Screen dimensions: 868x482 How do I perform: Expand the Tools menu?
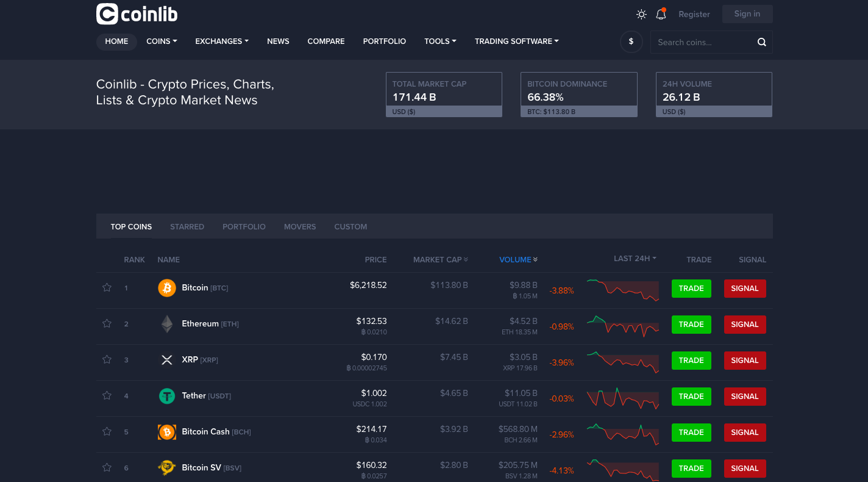440,41
